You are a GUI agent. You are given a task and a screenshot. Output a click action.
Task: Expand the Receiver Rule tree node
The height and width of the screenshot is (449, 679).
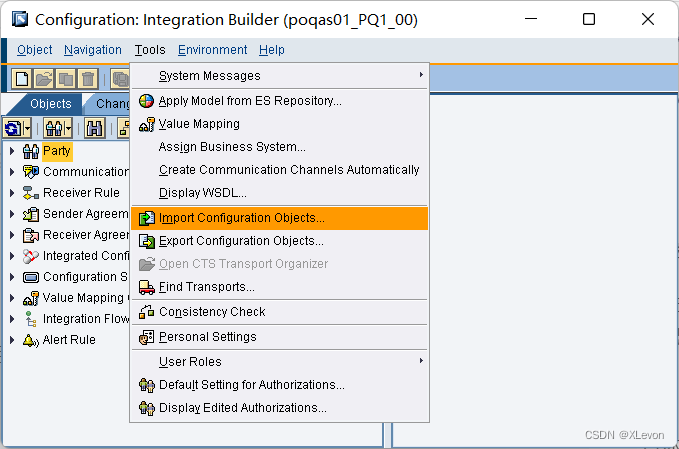(12, 193)
